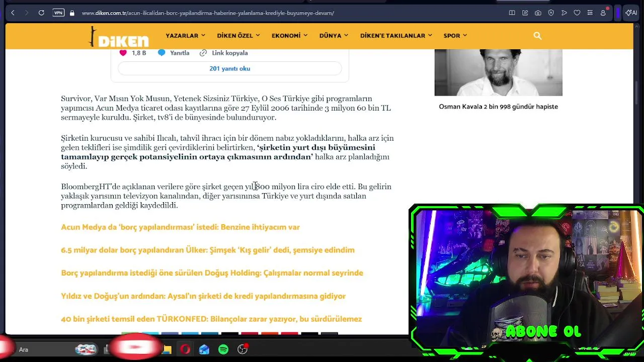The width and height of the screenshot is (644, 362).
Task: Expand DİKEN'E TAKILANLAR menu
Action: pos(396,36)
